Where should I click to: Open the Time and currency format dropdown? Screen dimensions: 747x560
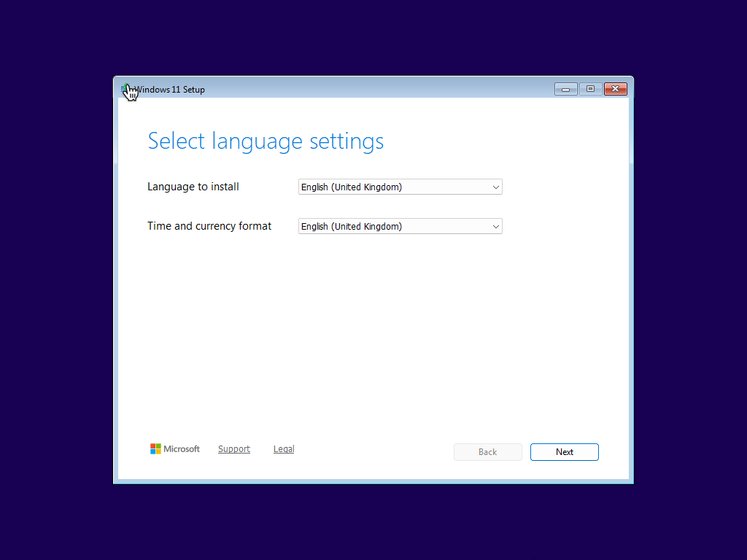[400, 226]
